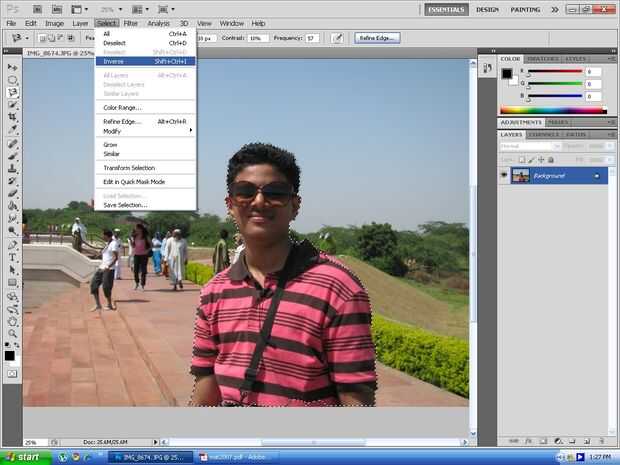Toggle lock transparent pixels in Layers panel
This screenshot has height=465, width=620.
pos(522,160)
